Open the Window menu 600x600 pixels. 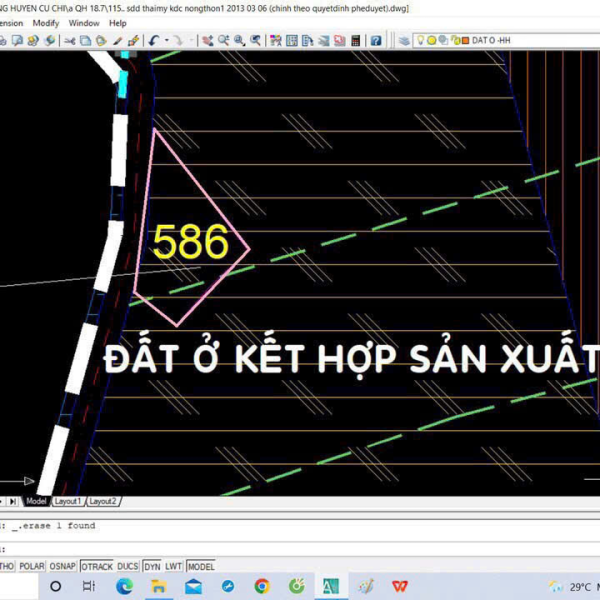tap(84, 23)
